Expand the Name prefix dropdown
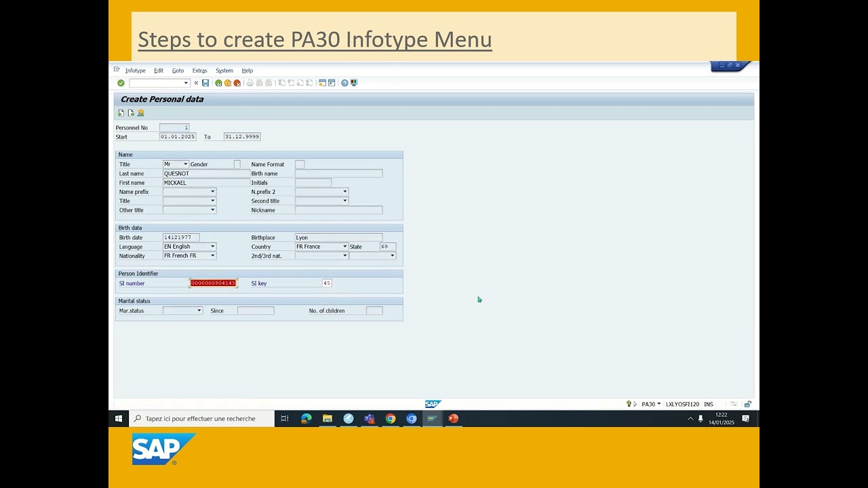The image size is (868, 488). pyautogui.click(x=212, y=192)
